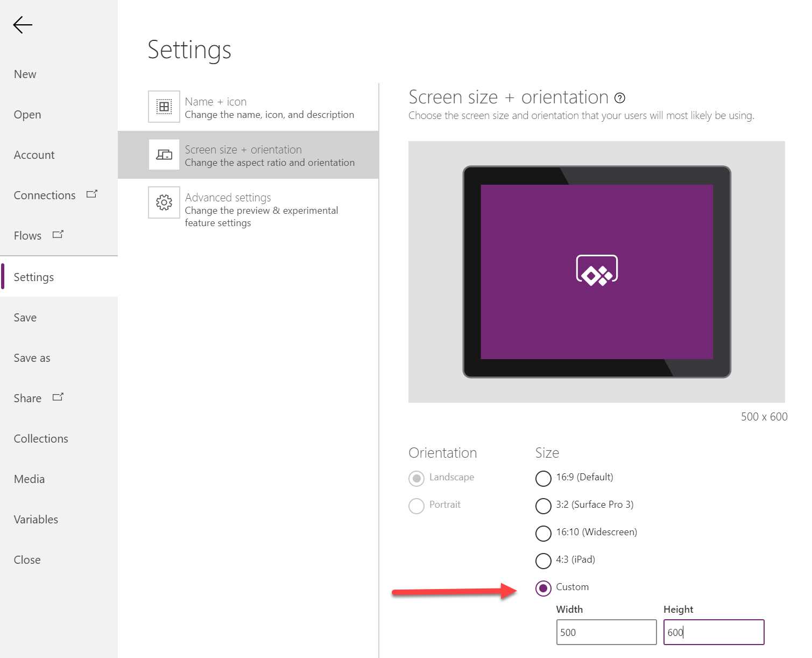The height and width of the screenshot is (658, 812).
Task: Select the Custom size radio button
Action: [x=543, y=588]
